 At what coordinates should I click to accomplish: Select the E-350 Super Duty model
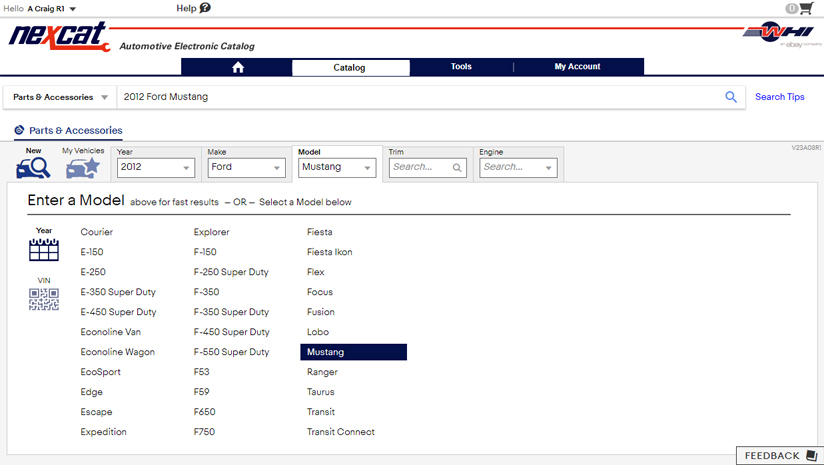click(118, 292)
